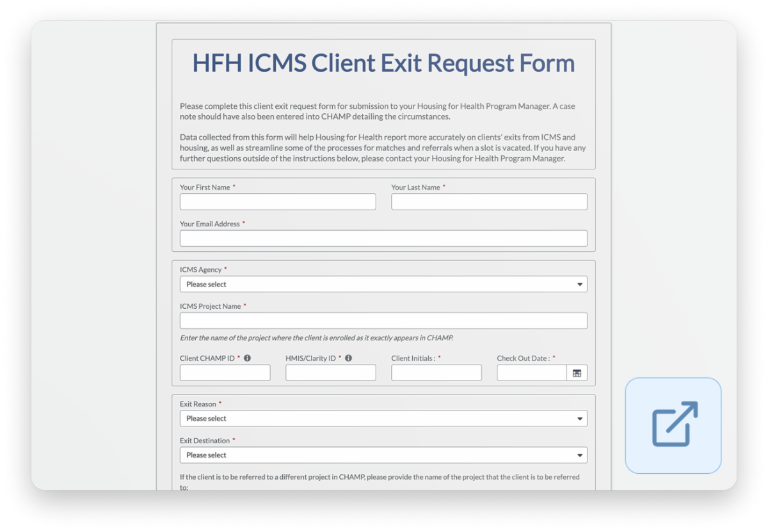Click the Check Out Date text box
768x532 pixels.
click(531, 372)
